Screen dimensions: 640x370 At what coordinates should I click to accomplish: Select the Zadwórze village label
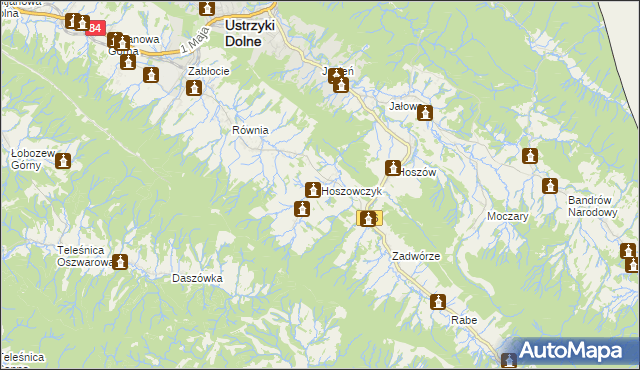416,256
